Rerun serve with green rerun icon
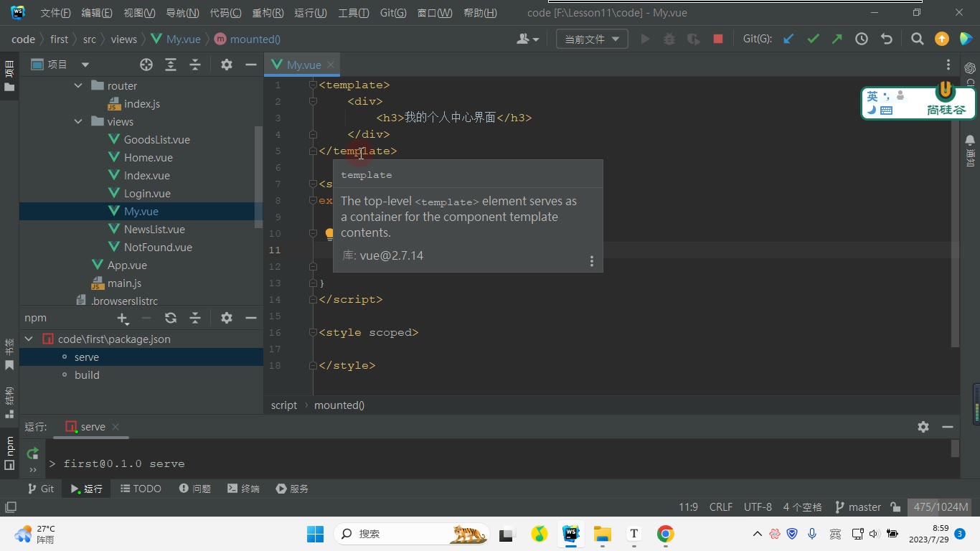The height and width of the screenshot is (551, 980). 32,453
